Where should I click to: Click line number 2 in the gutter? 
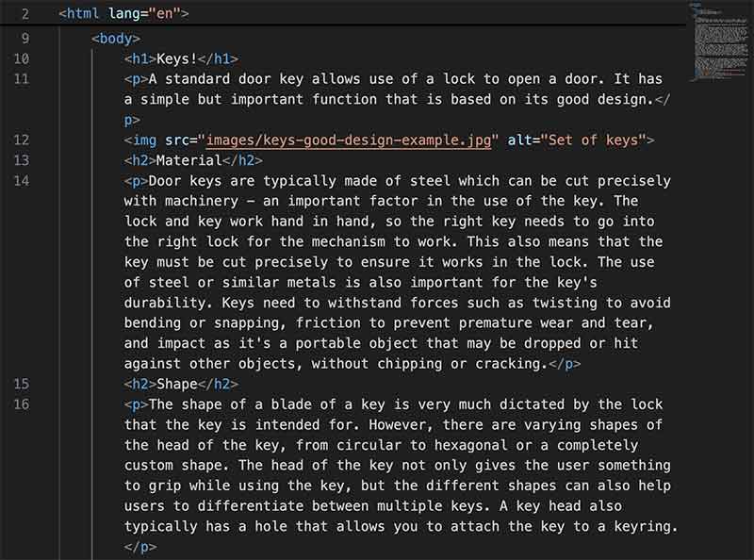pos(25,14)
